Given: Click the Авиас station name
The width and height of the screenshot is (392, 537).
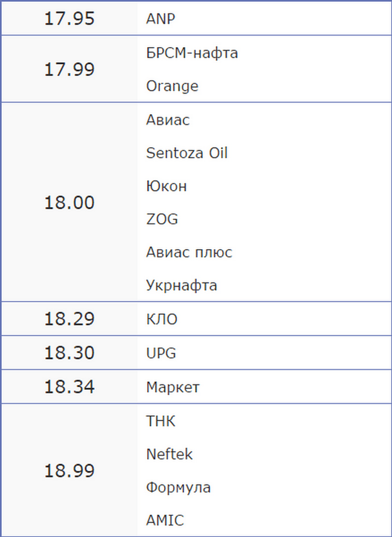Looking at the screenshot, I should [168, 120].
